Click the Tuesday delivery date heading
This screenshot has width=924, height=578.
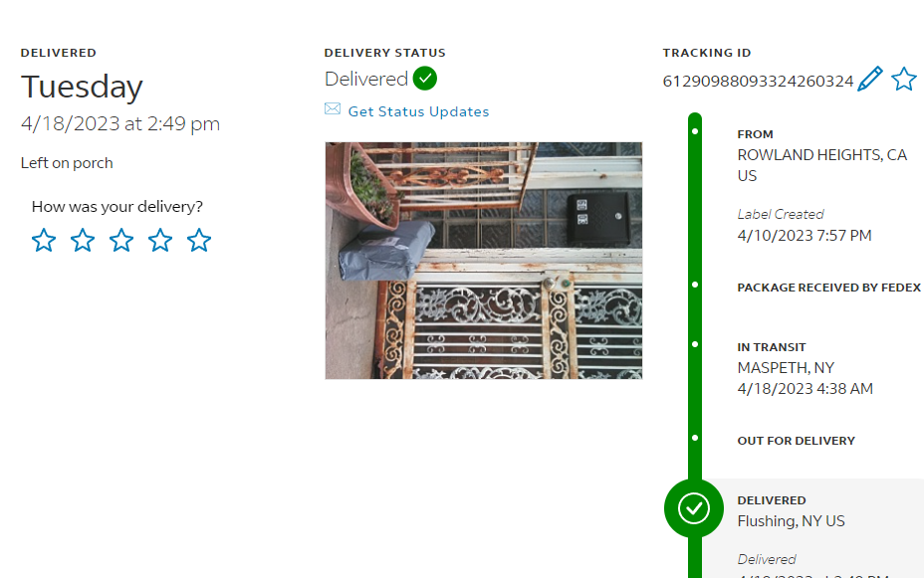82,88
